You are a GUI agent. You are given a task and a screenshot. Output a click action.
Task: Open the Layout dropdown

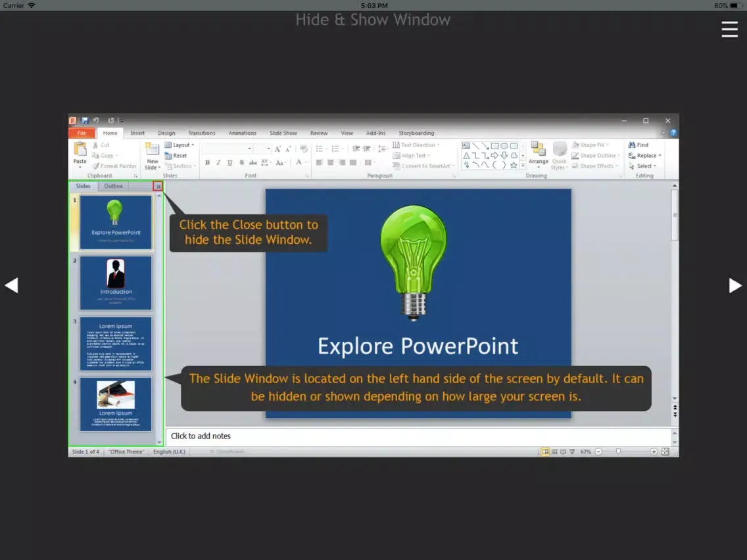(x=179, y=145)
